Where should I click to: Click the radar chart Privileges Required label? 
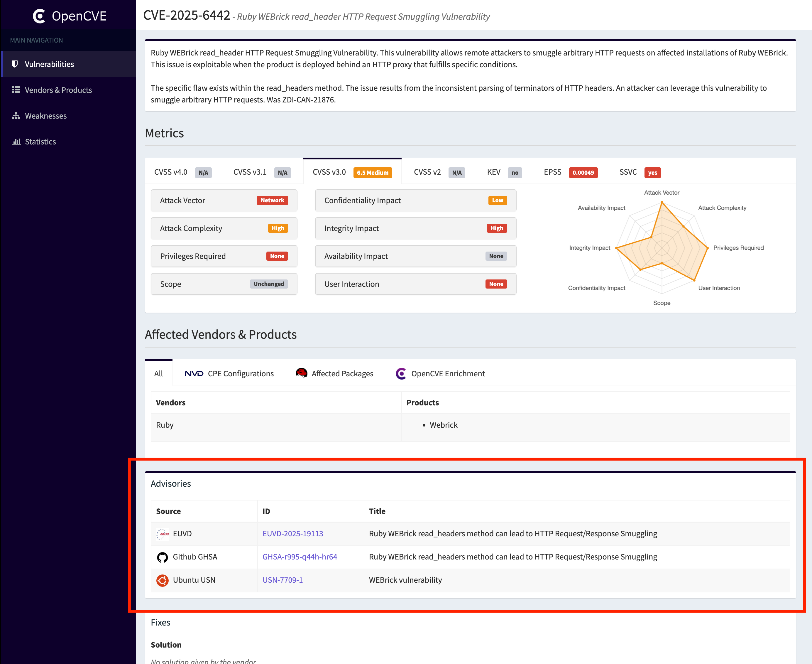(738, 248)
